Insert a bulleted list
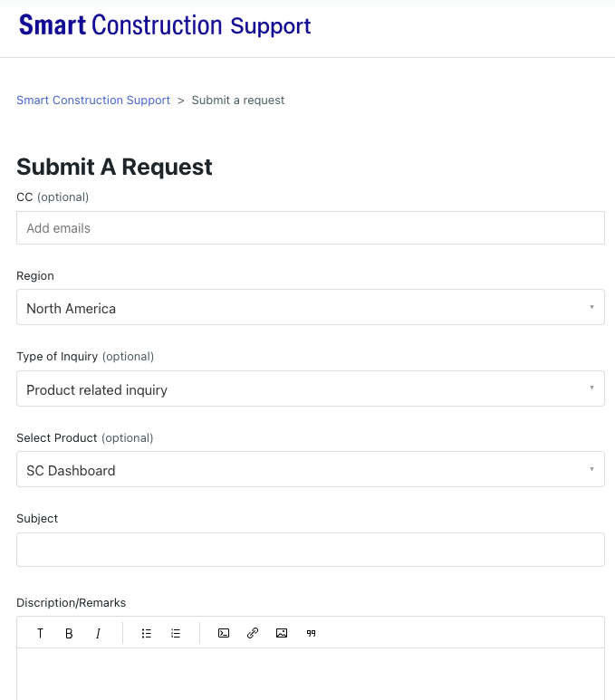Image resolution: width=615 pixels, height=700 pixels. (147, 633)
